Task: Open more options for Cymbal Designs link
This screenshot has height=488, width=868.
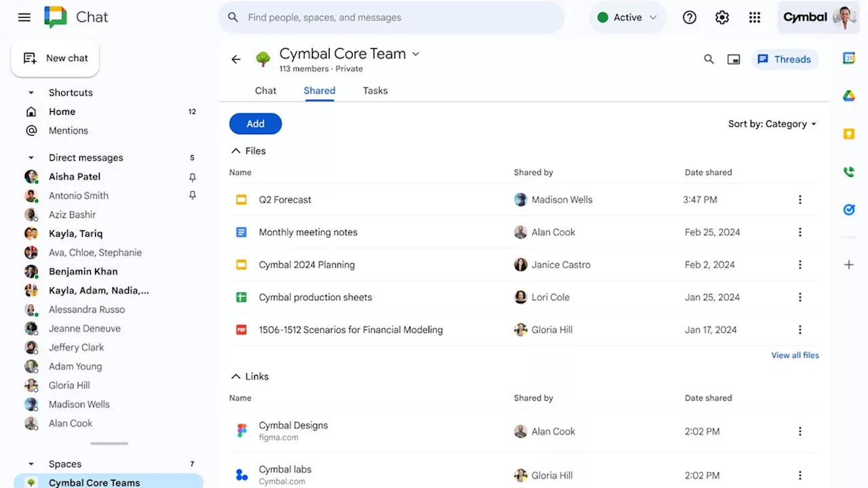Action: [x=800, y=431]
